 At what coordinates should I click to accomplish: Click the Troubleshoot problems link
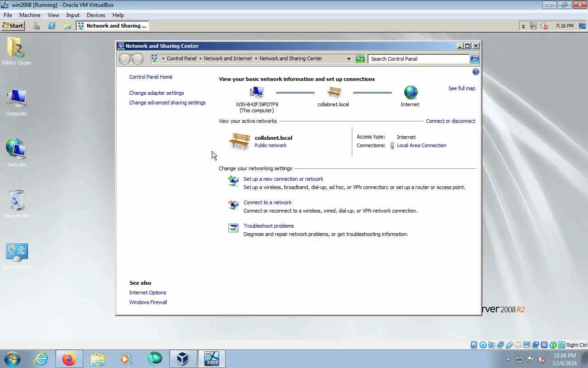tap(269, 226)
